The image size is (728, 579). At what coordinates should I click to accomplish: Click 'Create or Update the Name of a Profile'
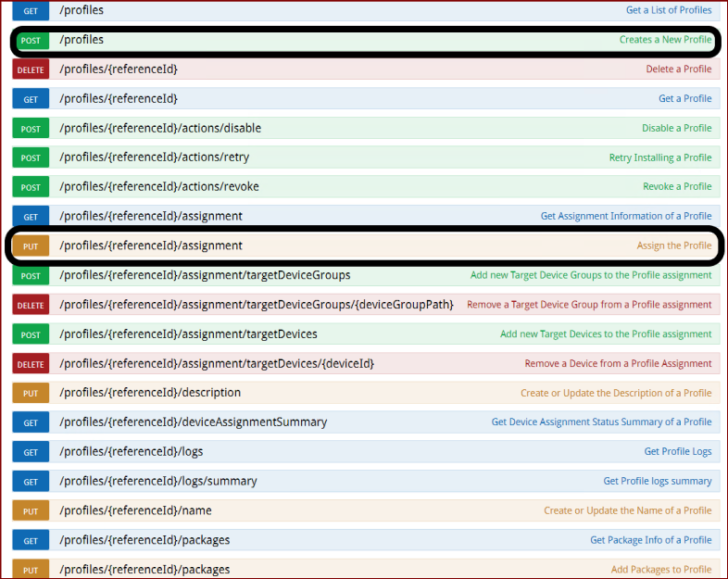pyautogui.click(x=627, y=510)
